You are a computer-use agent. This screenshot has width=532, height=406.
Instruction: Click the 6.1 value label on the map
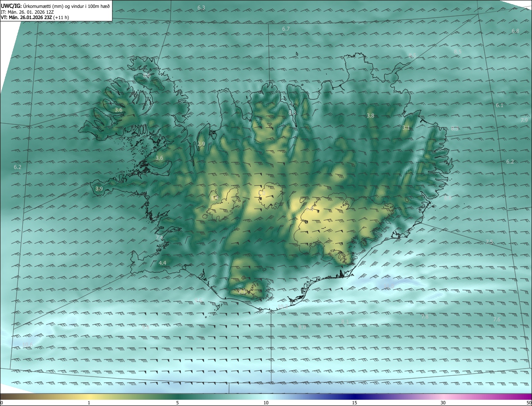pos(500,105)
